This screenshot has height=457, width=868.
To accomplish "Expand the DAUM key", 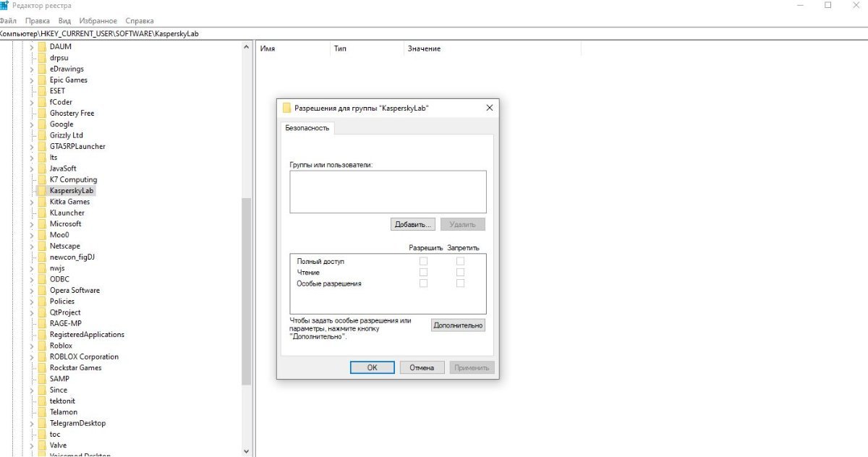I will [32, 47].
